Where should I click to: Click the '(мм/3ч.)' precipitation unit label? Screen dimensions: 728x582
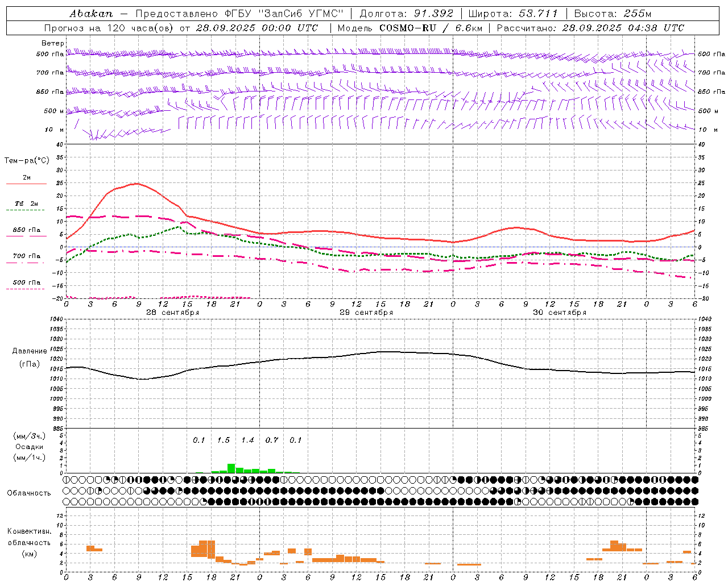tap(30, 436)
